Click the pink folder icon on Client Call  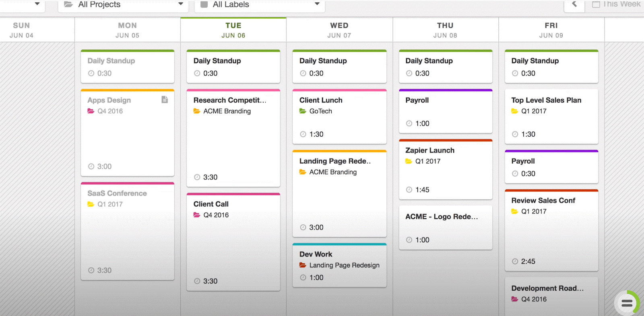[x=197, y=215]
